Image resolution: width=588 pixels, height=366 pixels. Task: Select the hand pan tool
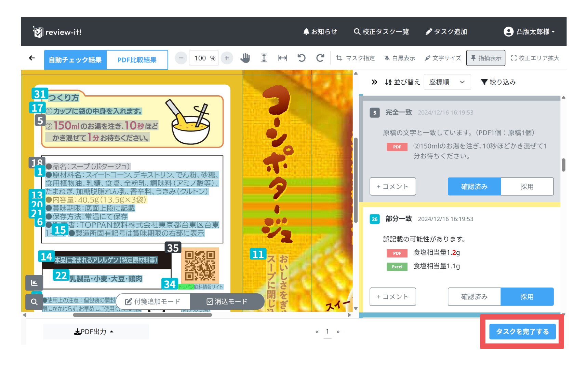point(245,58)
